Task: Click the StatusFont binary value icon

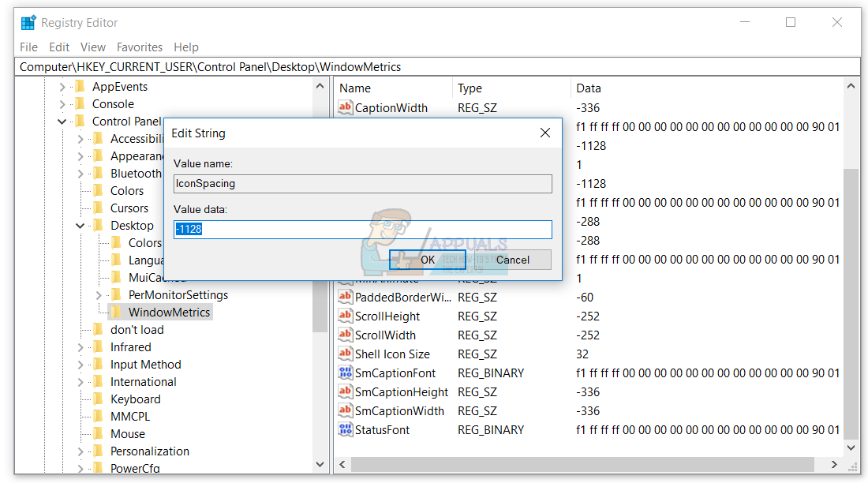Action: point(345,430)
